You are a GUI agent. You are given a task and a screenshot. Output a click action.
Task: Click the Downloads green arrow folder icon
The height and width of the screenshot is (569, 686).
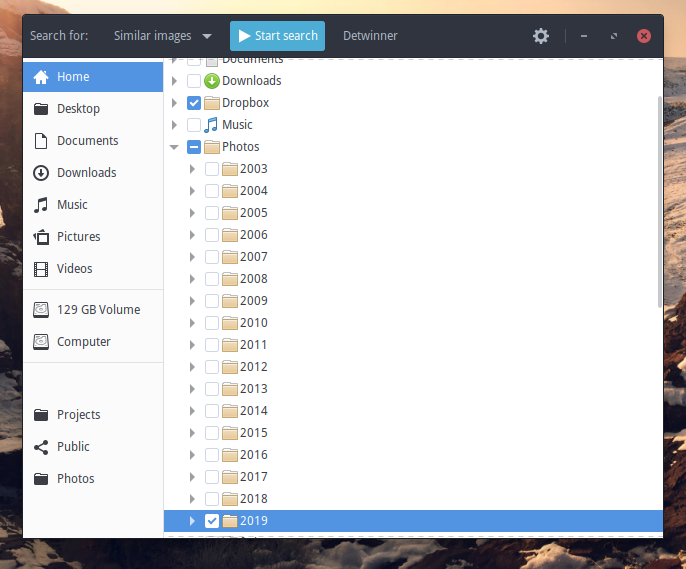tap(211, 81)
